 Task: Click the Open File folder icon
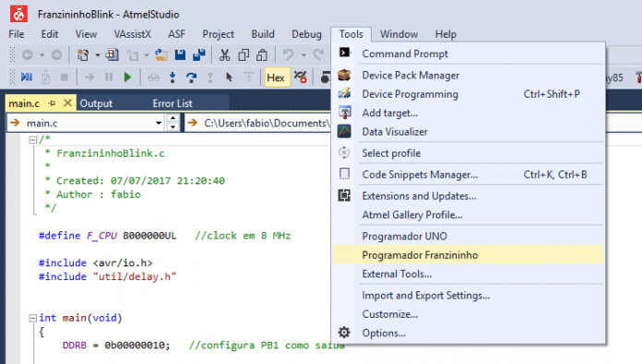pos(160,54)
